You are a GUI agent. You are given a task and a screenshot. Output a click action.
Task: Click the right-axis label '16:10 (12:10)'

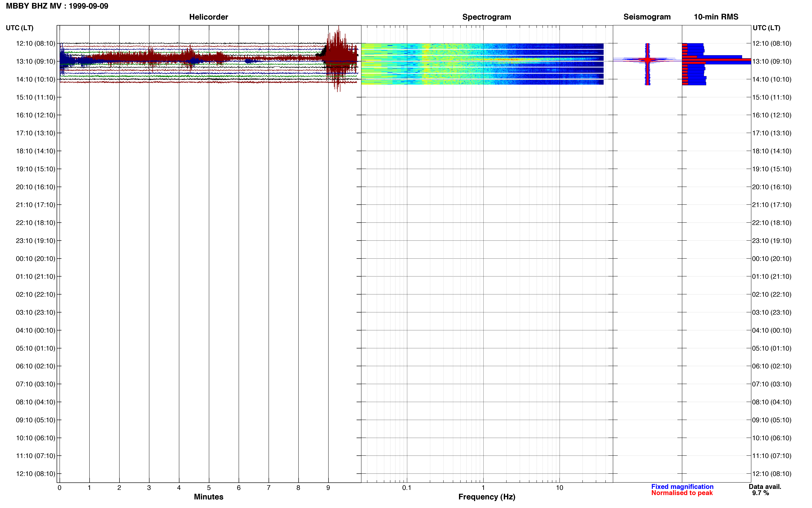[x=772, y=115]
